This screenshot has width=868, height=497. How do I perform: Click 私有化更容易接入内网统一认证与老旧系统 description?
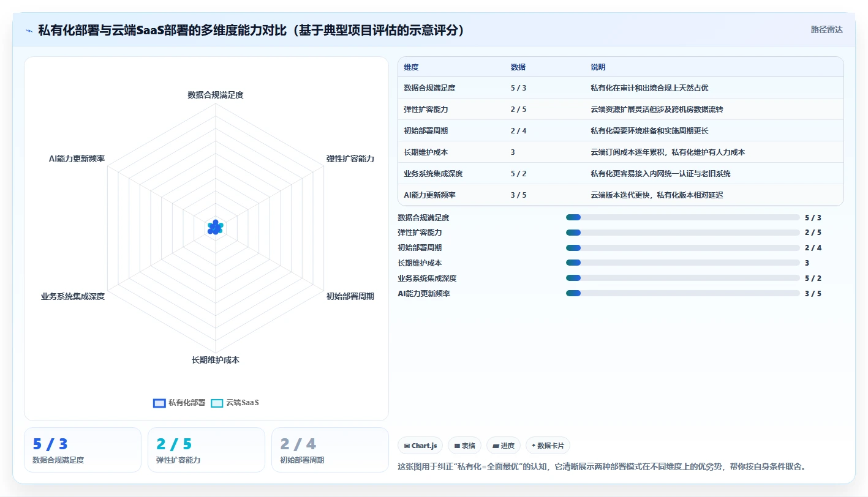click(x=660, y=174)
